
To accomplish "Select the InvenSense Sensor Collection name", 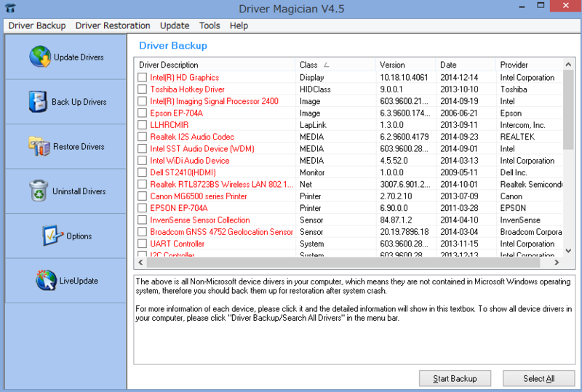I will tap(200, 220).
